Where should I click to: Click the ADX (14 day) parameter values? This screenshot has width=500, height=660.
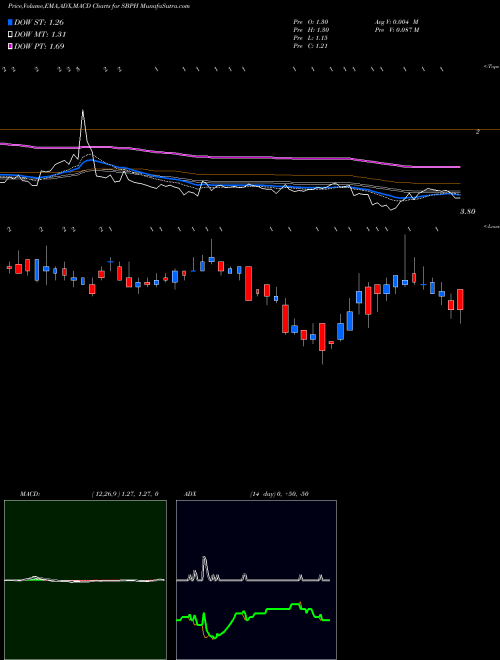279,494
